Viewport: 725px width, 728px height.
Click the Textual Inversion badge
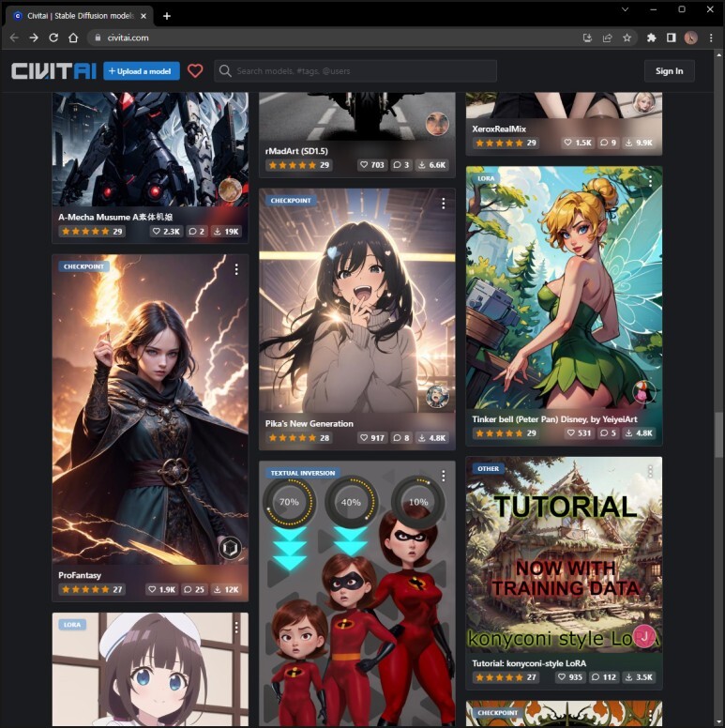[303, 473]
